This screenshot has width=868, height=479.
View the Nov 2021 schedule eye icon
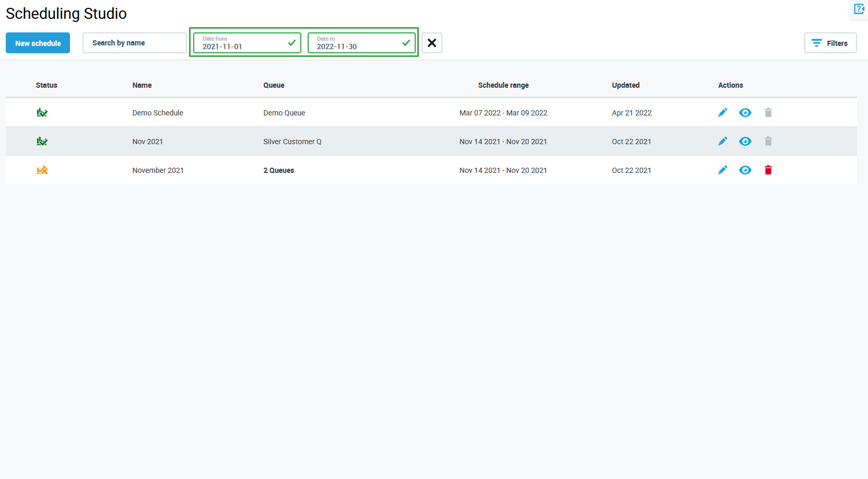745,142
